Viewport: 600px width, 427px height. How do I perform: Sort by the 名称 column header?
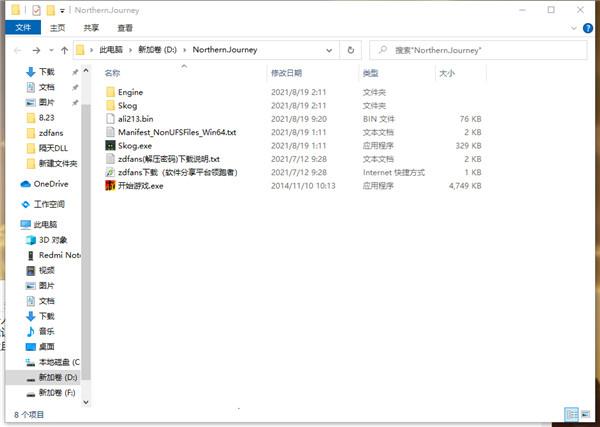(112, 73)
